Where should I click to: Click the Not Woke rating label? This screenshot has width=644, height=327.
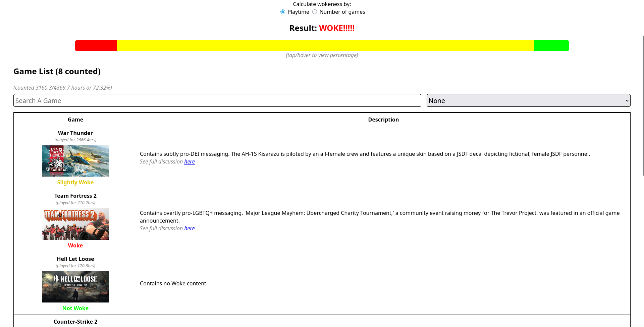pos(75,308)
